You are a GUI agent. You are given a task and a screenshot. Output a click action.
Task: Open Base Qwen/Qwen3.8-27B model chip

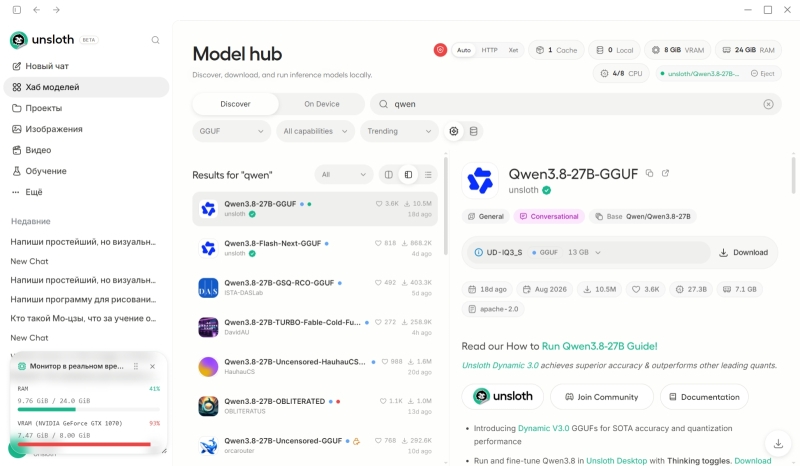tap(643, 216)
